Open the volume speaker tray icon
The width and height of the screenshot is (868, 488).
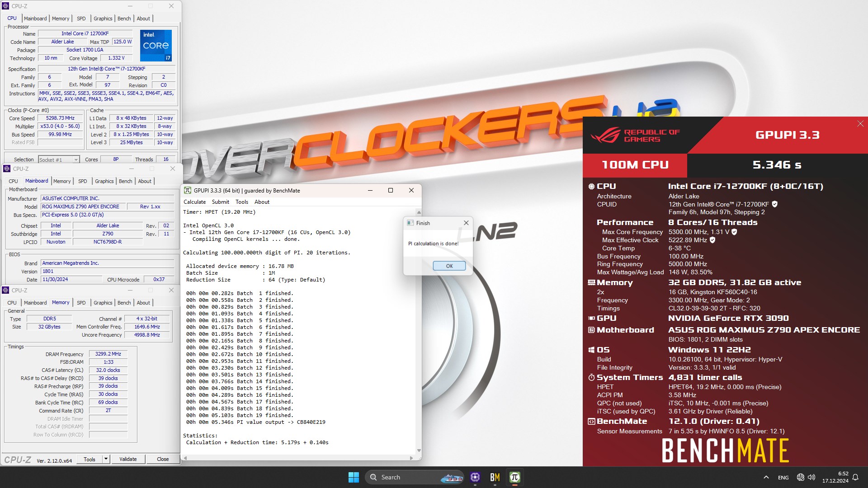coord(811,477)
